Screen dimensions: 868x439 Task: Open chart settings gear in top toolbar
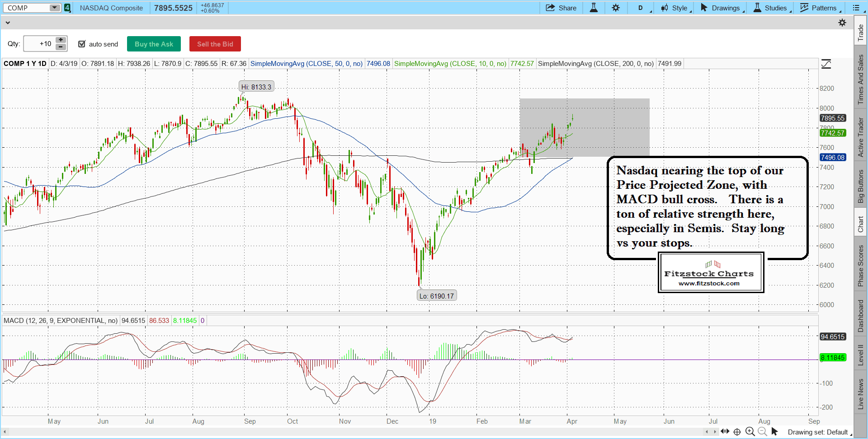tap(616, 8)
